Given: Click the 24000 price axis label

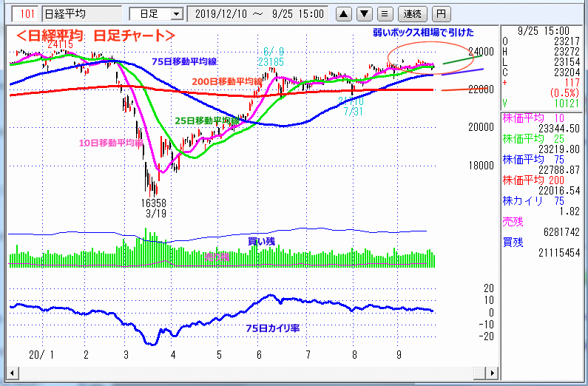Looking at the screenshot, I should 481,52.
